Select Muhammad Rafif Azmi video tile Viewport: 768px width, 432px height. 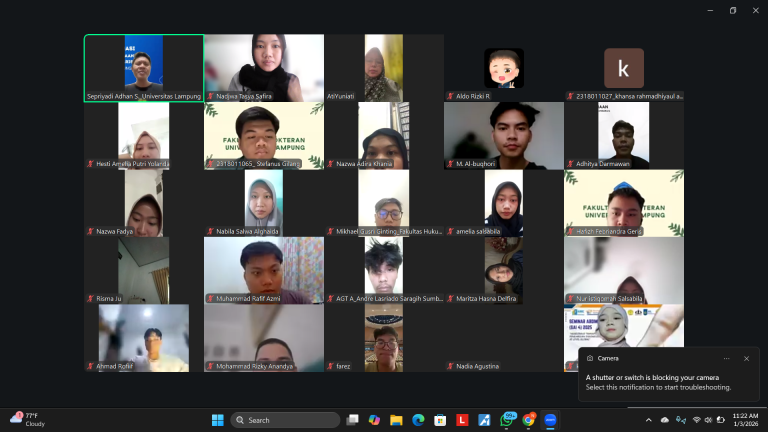[x=264, y=271]
